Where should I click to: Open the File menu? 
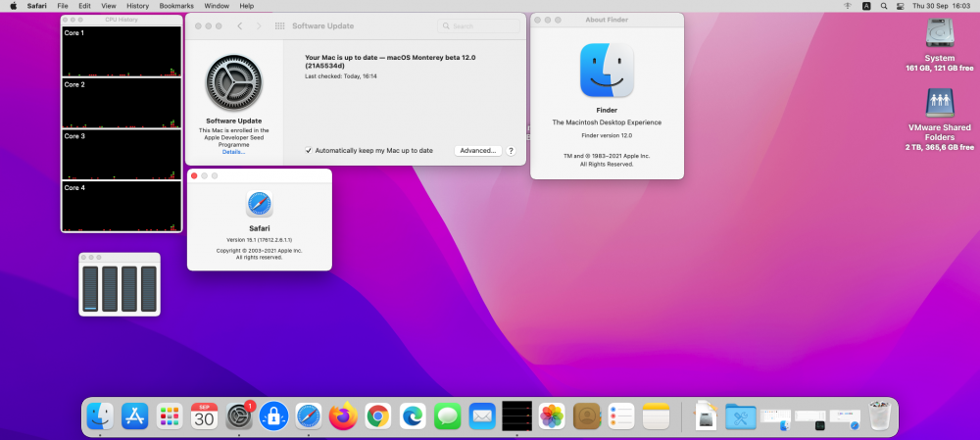pos(63,6)
